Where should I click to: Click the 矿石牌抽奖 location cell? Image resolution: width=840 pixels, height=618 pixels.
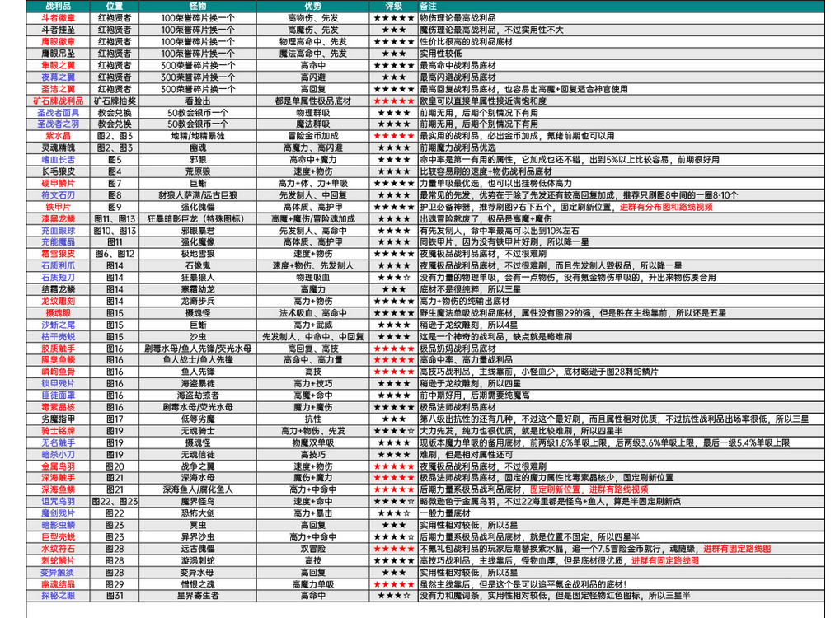click(x=114, y=101)
